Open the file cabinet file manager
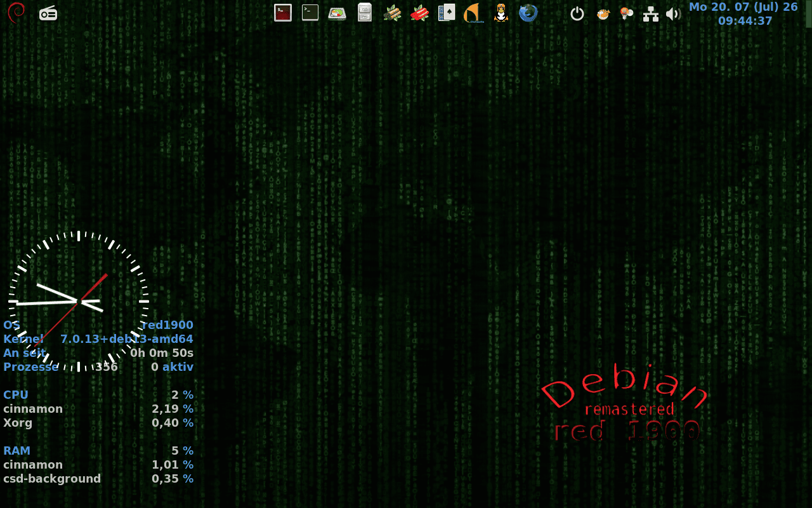 365,13
